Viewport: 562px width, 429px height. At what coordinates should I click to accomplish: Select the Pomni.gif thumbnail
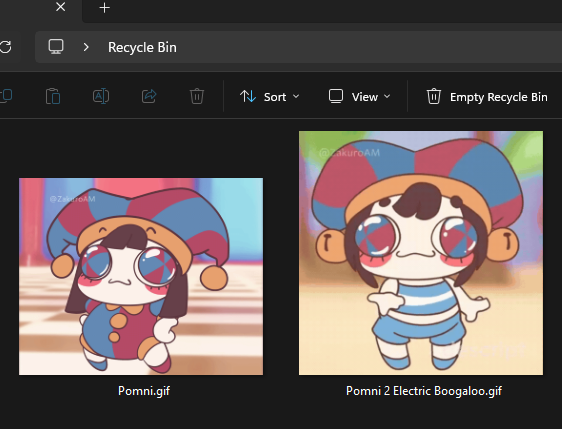click(x=141, y=276)
